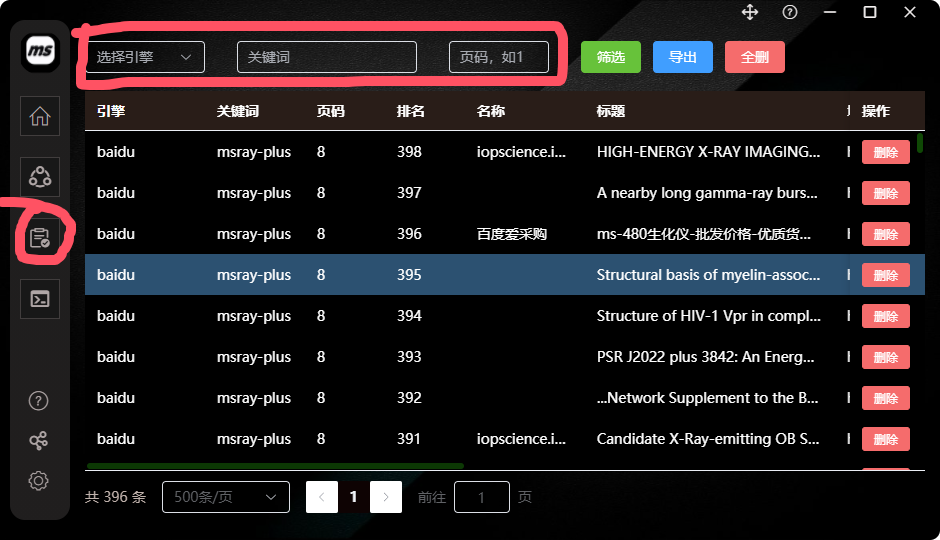Click the green 筛选 filter button
Viewport: 940px width, 540px height.
pyautogui.click(x=611, y=57)
